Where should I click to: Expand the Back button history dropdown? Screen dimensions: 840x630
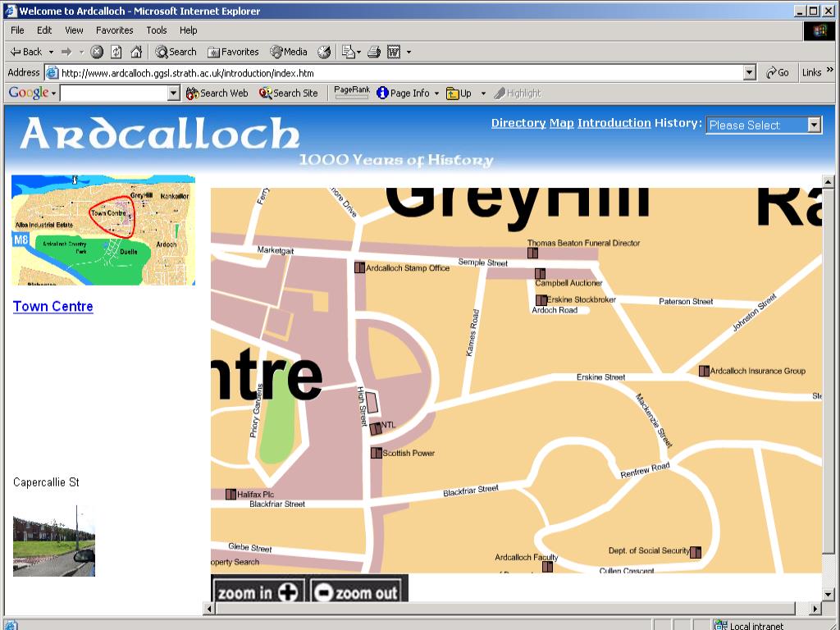(52, 52)
